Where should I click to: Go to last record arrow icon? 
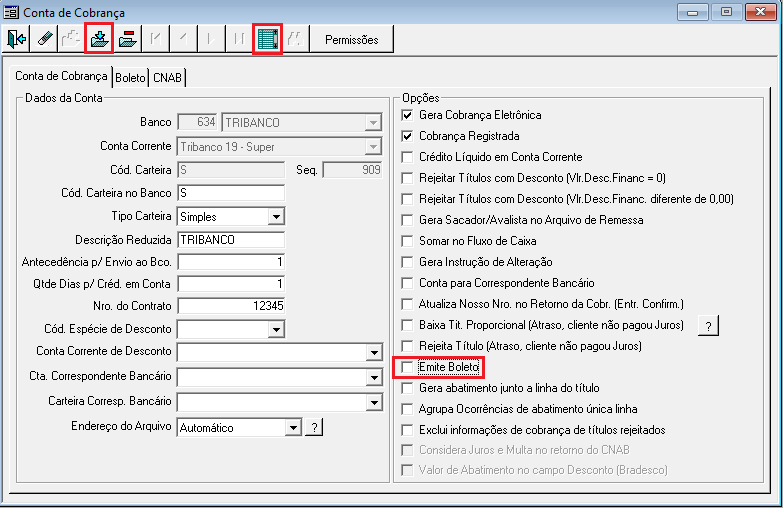point(239,38)
